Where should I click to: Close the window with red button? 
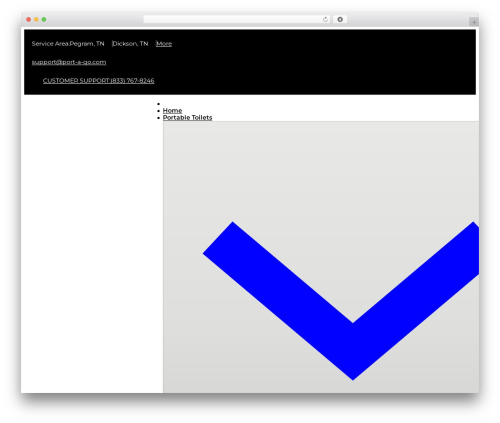click(29, 19)
